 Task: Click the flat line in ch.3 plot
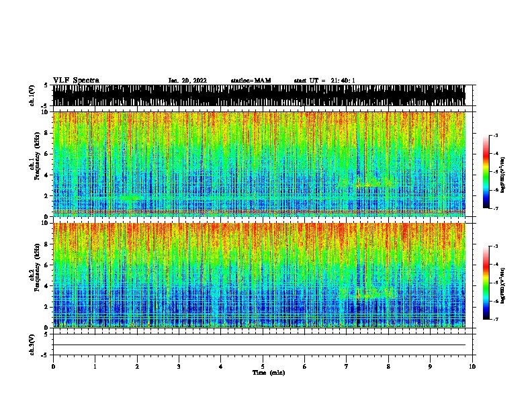click(259, 345)
